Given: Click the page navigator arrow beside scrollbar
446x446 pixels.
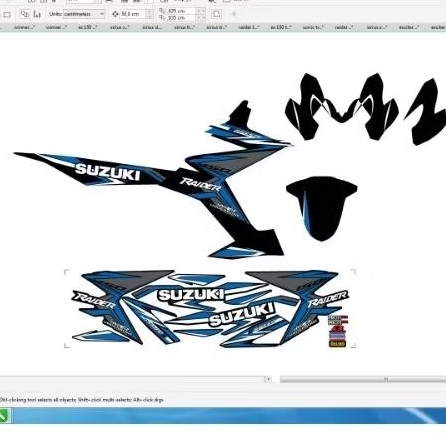Looking at the screenshot, I should click(x=268, y=379).
